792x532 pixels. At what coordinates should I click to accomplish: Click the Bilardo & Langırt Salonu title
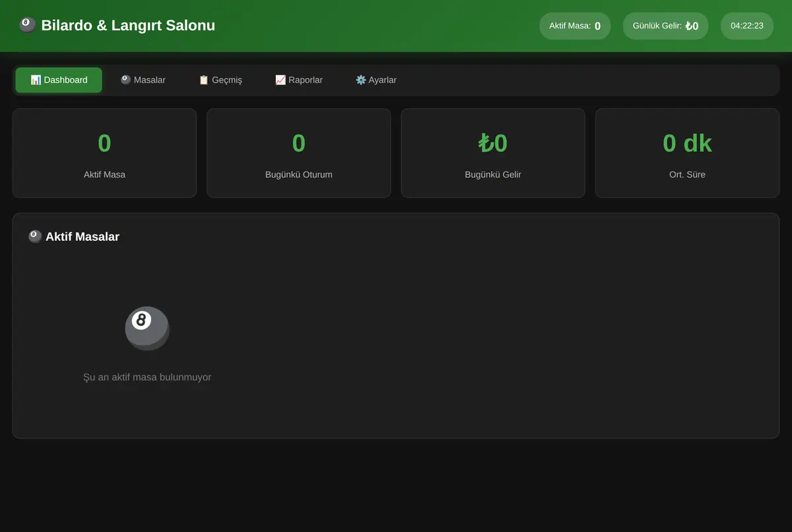[x=128, y=26]
